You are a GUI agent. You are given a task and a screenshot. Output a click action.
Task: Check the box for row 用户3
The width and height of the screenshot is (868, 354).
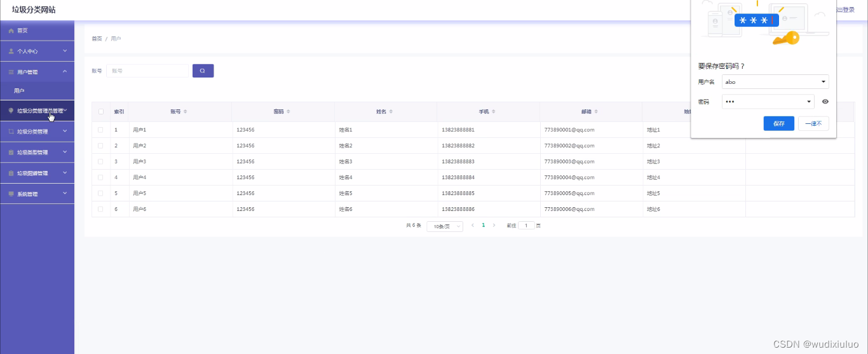click(101, 161)
